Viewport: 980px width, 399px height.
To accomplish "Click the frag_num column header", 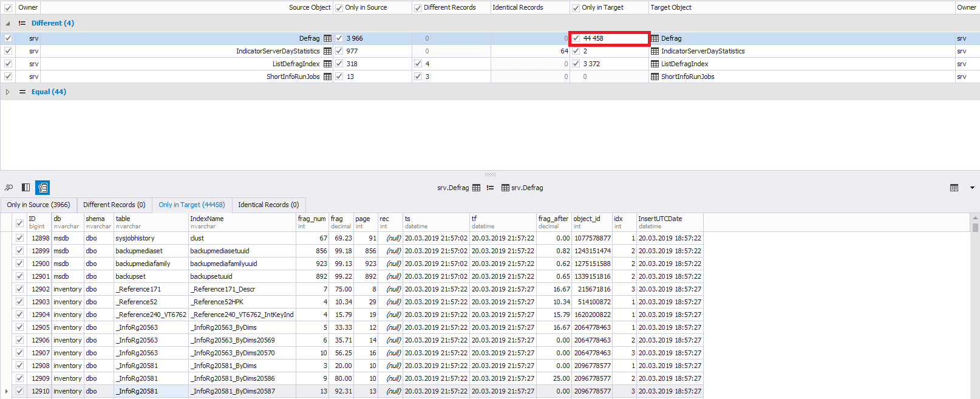I will (312, 222).
